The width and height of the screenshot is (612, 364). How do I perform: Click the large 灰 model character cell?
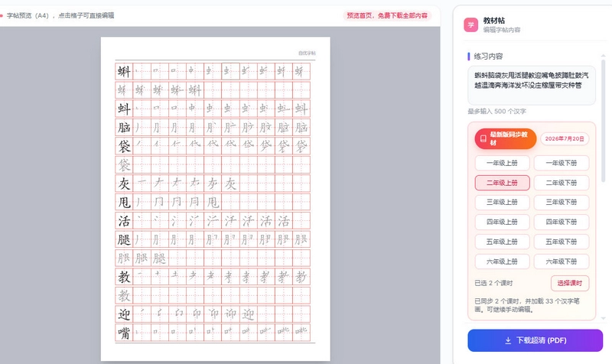(124, 184)
